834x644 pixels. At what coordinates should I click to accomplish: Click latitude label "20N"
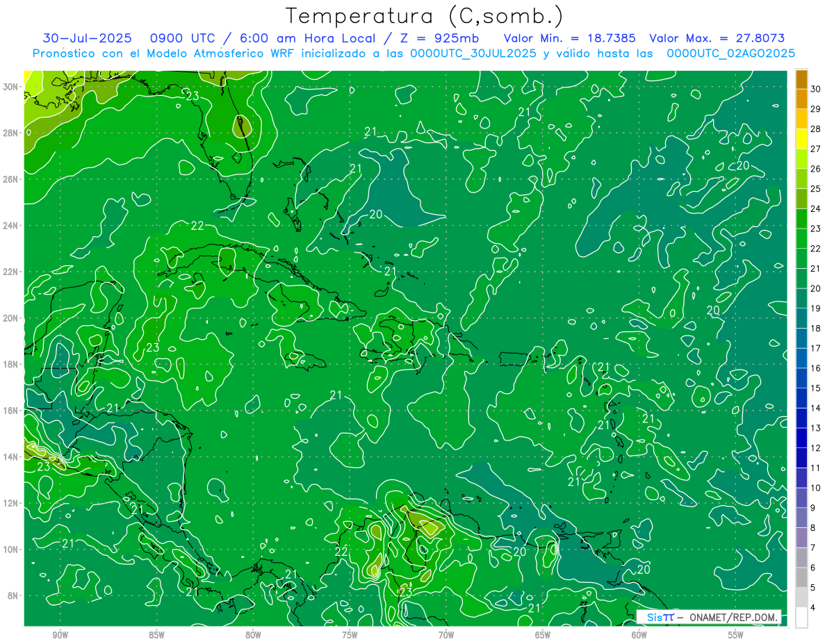pos(12,318)
